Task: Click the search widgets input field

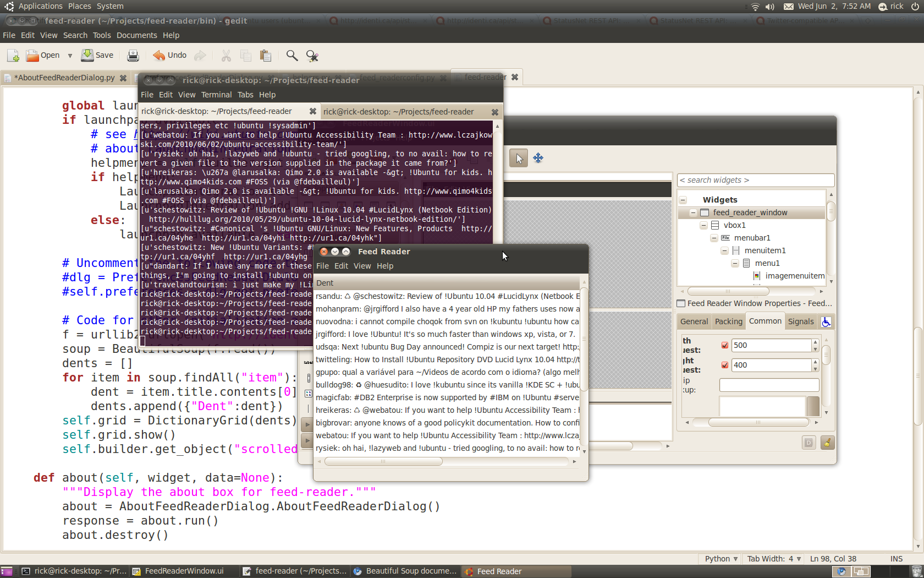Action: [x=755, y=180]
